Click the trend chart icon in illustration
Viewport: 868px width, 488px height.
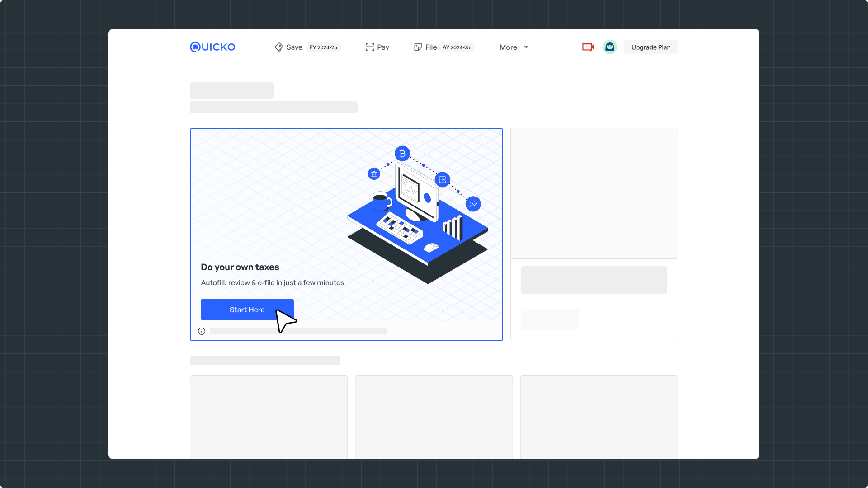coord(473,204)
